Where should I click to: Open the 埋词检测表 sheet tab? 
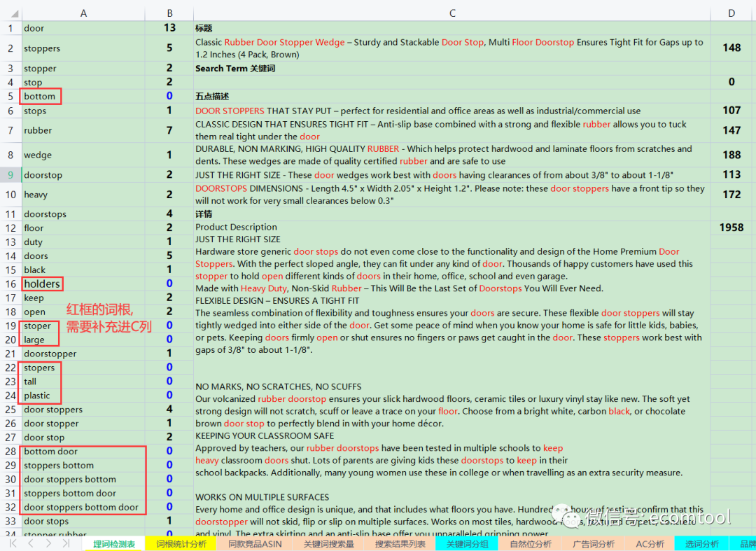tap(114, 544)
